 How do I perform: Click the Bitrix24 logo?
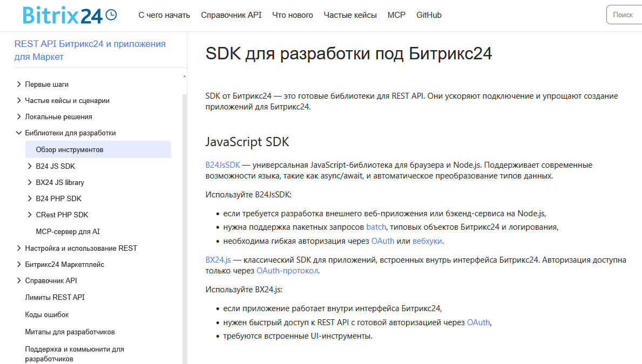[70, 16]
